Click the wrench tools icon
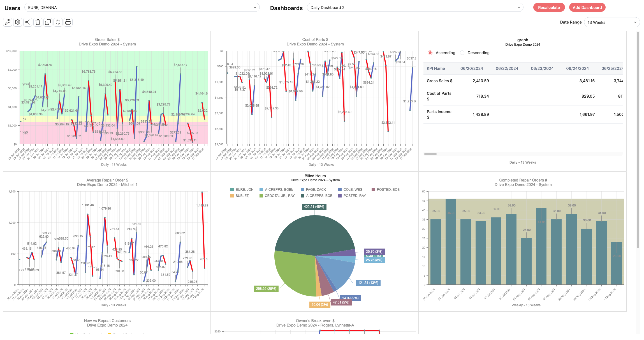 click(8, 22)
